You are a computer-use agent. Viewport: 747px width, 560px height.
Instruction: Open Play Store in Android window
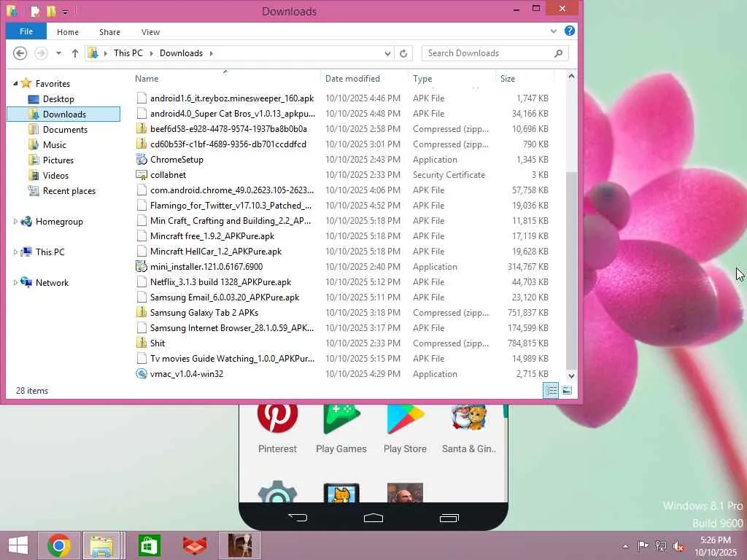[405, 427]
